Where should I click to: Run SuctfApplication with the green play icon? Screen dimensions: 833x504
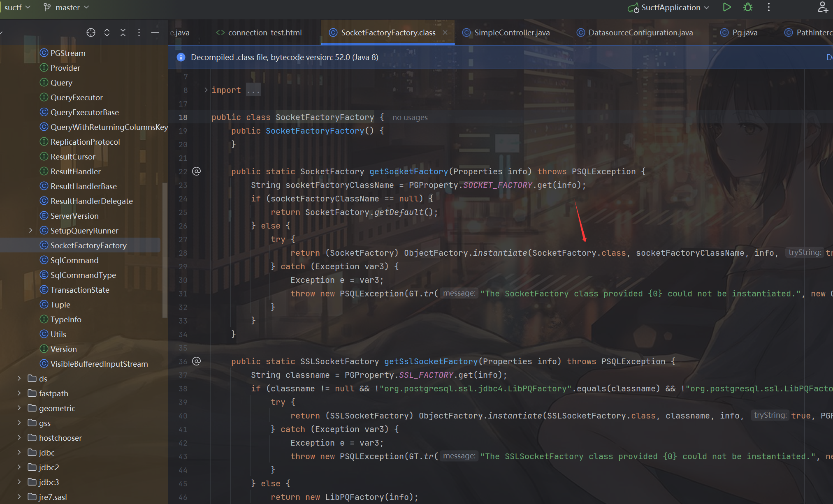727,7
